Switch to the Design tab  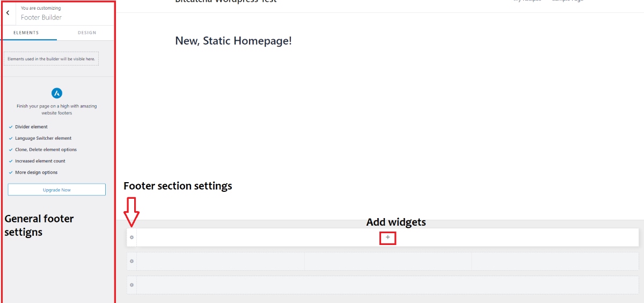(87, 33)
